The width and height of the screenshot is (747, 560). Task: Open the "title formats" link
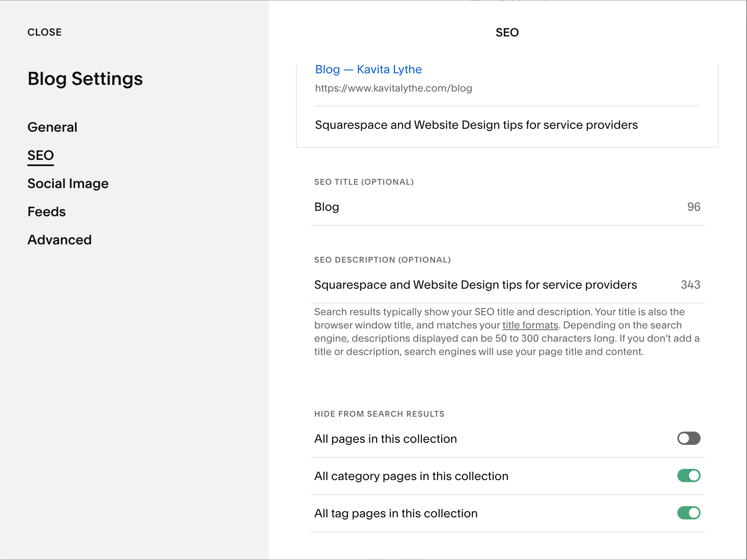tap(530, 325)
